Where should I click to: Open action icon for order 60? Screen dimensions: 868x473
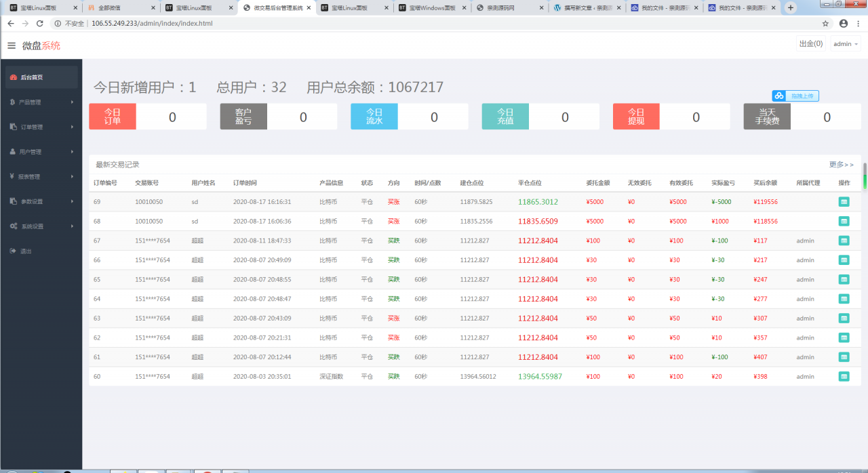tap(844, 376)
